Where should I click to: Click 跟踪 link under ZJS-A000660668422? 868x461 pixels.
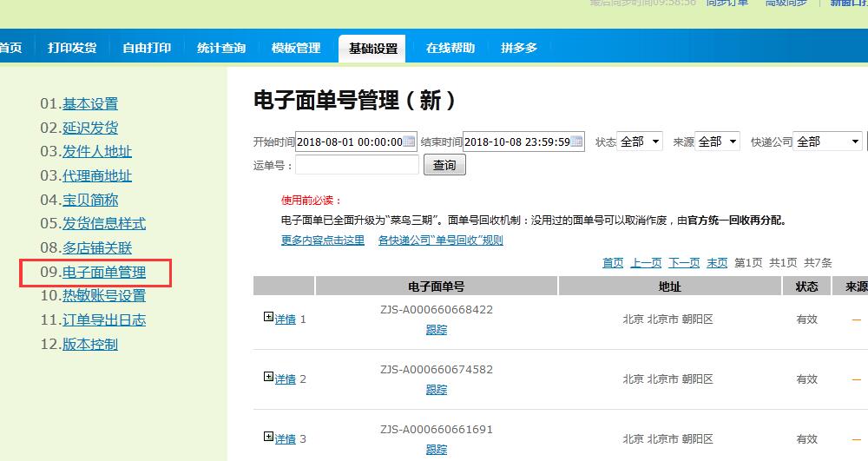coord(437,330)
